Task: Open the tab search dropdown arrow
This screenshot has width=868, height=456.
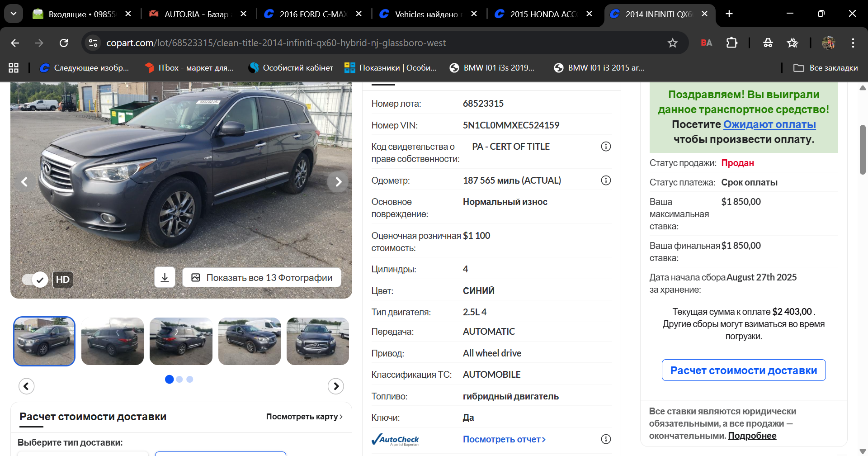Action: pos(14,14)
